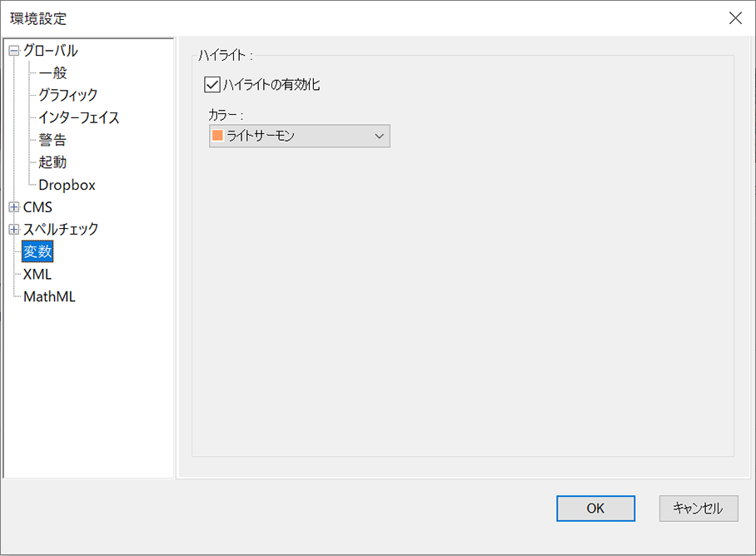Open the 起動 settings page
The height and width of the screenshot is (556, 756).
click(52, 162)
